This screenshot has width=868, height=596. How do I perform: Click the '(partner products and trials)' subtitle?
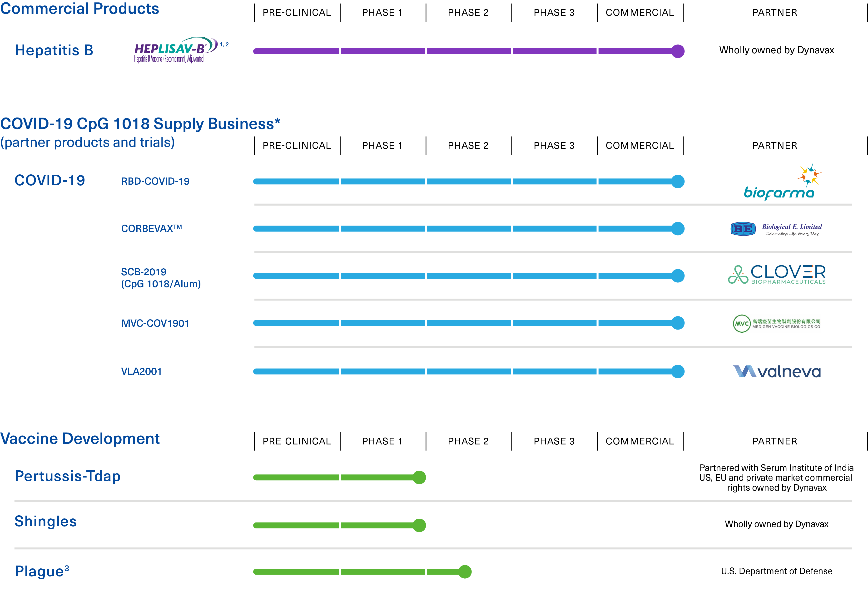(x=87, y=143)
